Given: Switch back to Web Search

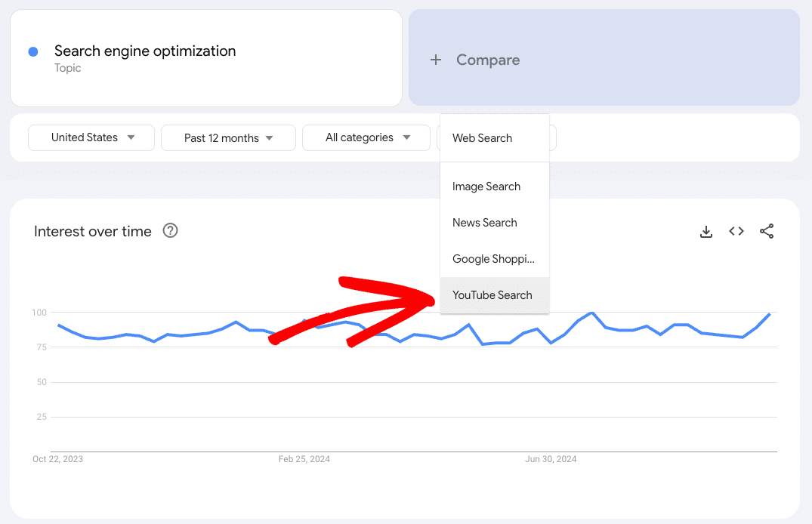Looking at the screenshot, I should [x=482, y=138].
